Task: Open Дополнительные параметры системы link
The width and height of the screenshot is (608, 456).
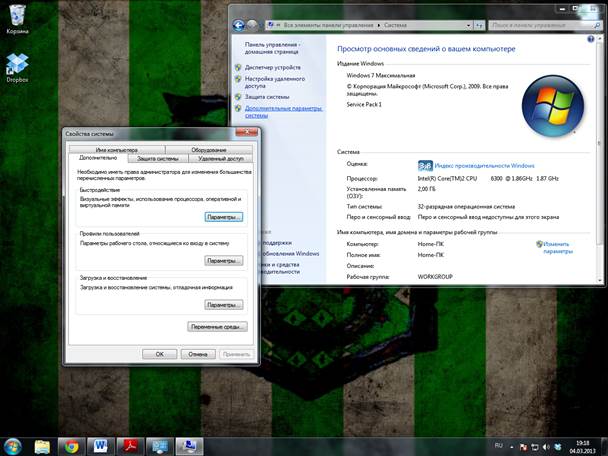Action: coord(283,112)
